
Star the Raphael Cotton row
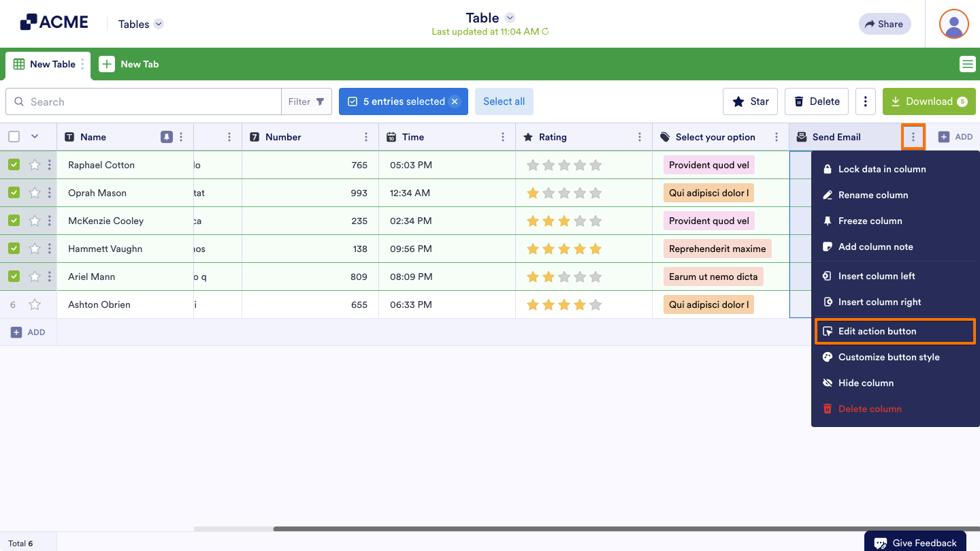pyautogui.click(x=35, y=165)
